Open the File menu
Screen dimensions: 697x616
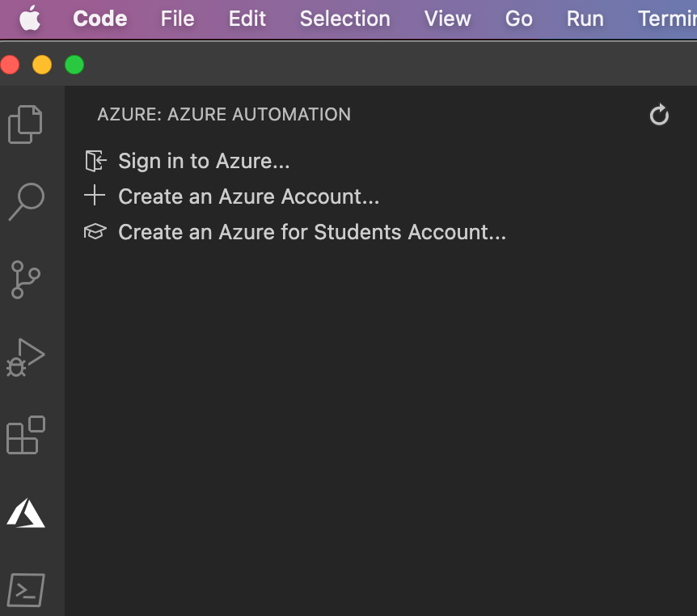(x=177, y=19)
